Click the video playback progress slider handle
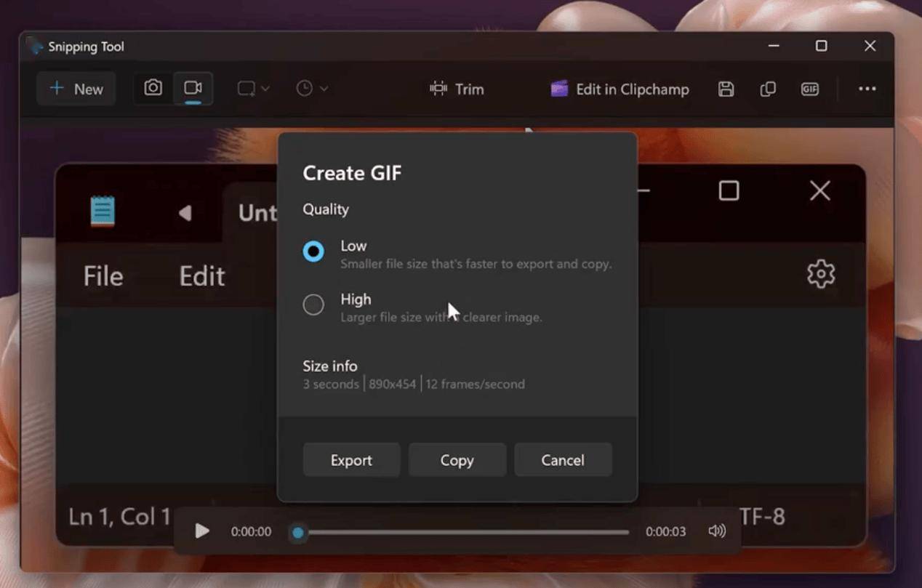922x588 pixels. (297, 533)
